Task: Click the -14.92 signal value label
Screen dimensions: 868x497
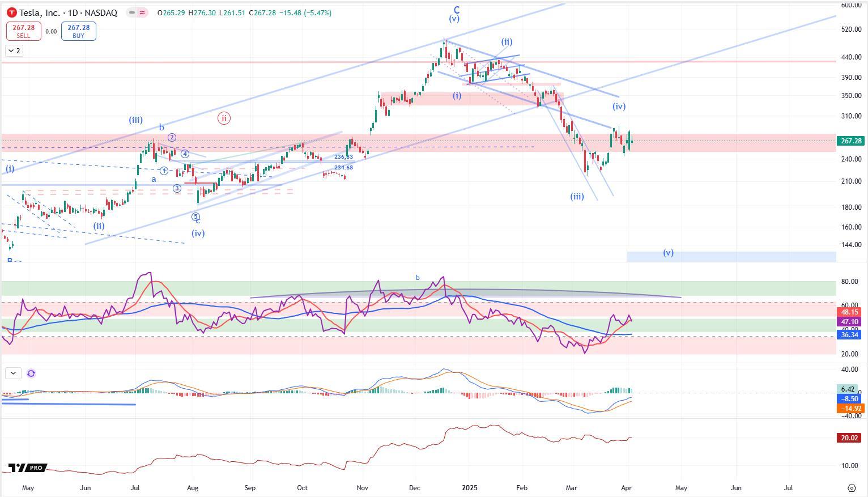Action: click(849, 409)
